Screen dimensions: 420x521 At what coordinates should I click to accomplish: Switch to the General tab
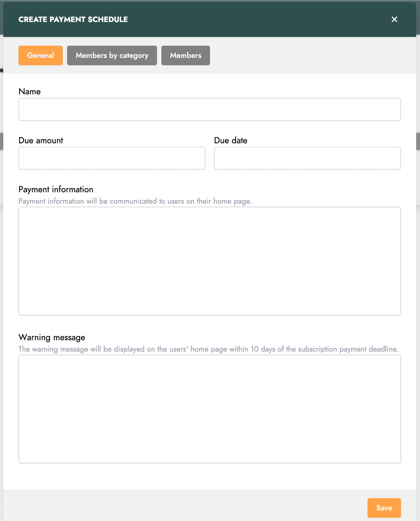point(40,55)
